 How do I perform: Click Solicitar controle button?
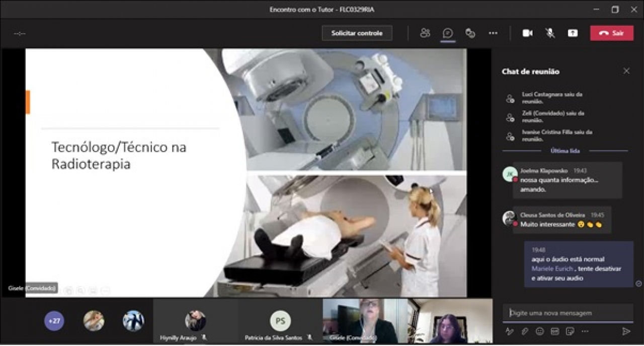pos(357,33)
